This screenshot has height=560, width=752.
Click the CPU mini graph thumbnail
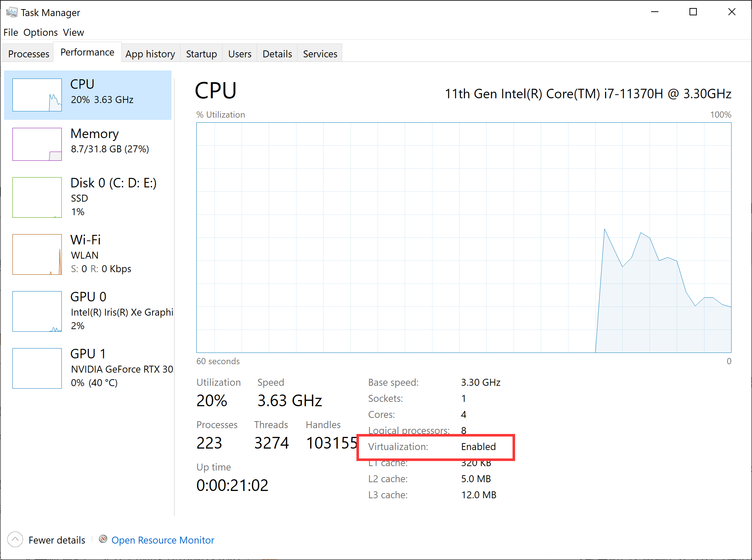(x=37, y=95)
